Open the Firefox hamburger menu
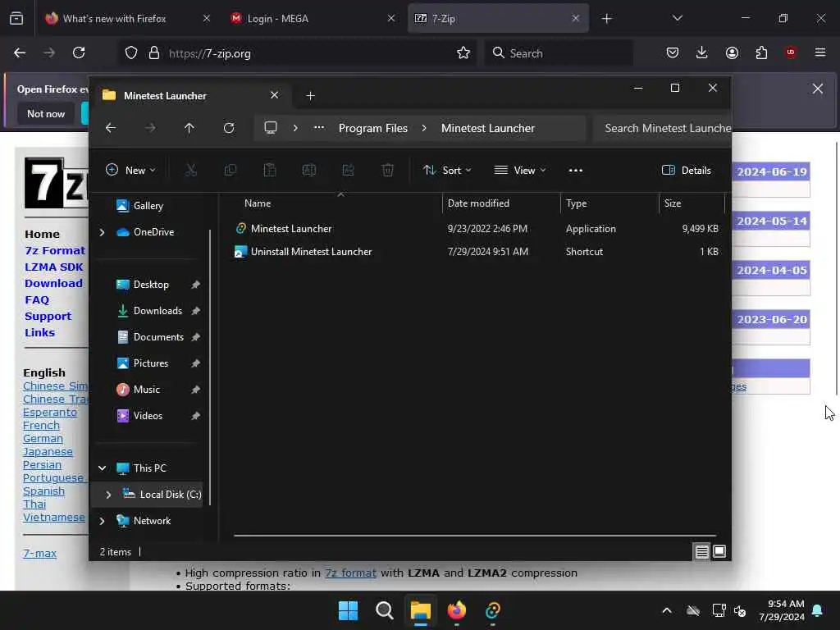This screenshot has height=630, width=840. click(820, 52)
